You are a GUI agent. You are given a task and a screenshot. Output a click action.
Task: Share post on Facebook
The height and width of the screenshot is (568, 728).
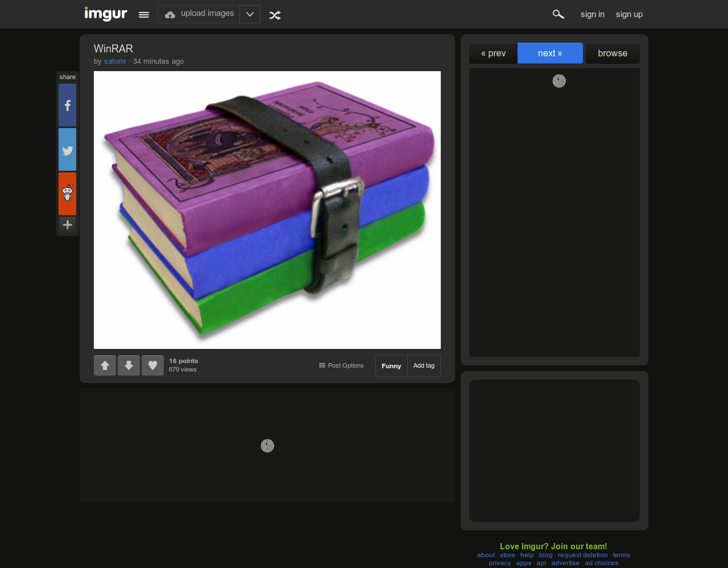point(67,105)
